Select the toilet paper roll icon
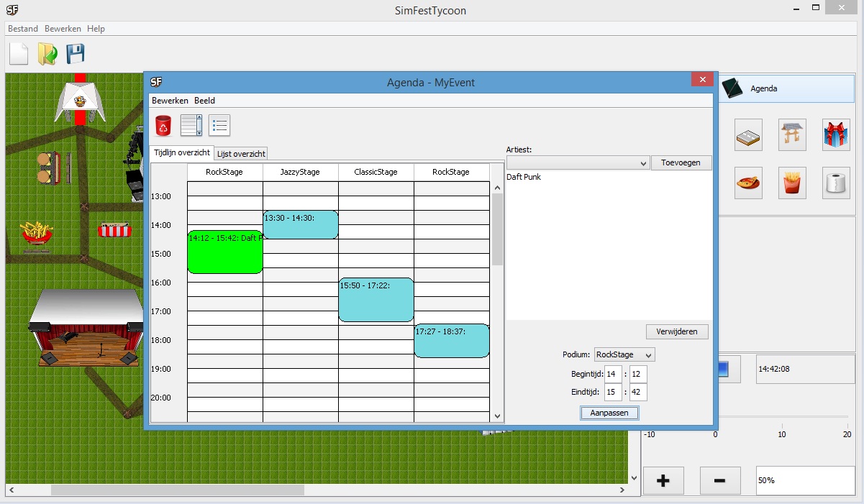The height and width of the screenshot is (504, 864). pos(835,183)
